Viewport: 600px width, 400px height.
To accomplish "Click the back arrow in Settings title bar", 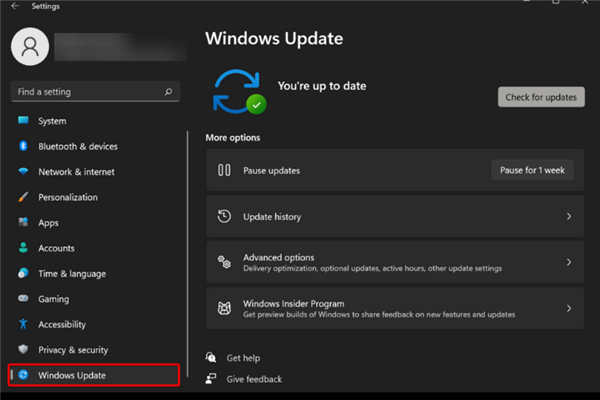I will pyautogui.click(x=14, y=6).
